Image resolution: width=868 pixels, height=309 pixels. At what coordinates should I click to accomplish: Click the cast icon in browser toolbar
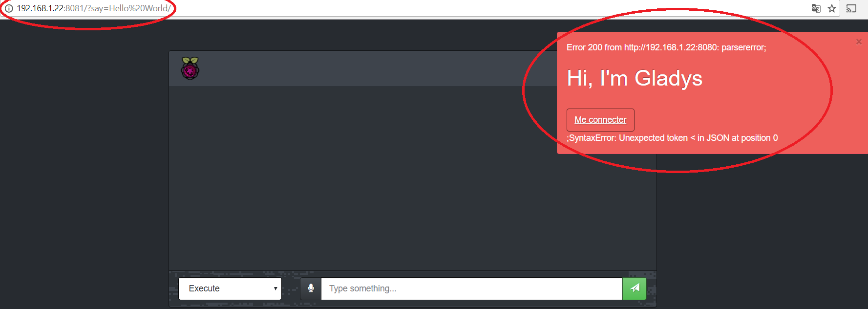point(851,8)
